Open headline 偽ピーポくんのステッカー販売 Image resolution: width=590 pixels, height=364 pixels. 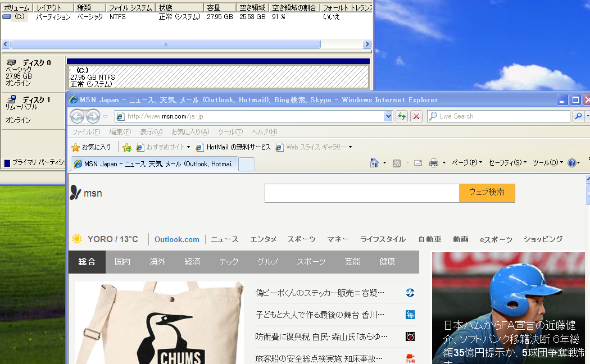(x=320, y=293)
